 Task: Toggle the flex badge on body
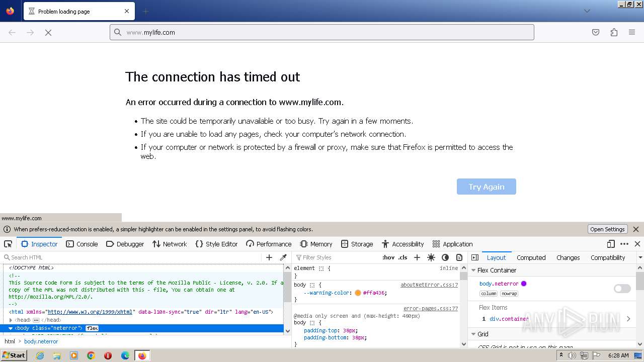tap(92, 328)
